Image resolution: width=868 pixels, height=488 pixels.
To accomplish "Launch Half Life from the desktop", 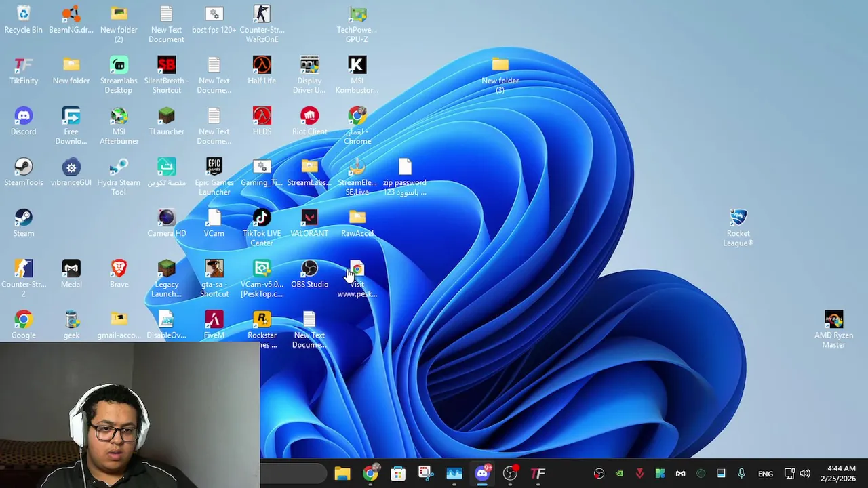I will point(262,70).
